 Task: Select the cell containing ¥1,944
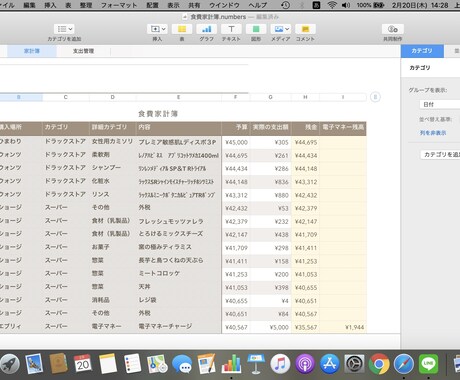343,327
